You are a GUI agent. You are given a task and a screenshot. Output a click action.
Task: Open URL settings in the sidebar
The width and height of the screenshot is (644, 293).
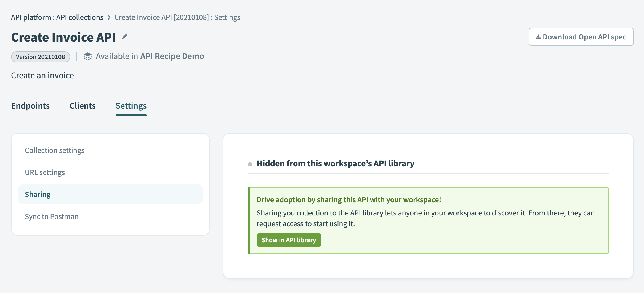pyautogui.click(x=45, y=172)
